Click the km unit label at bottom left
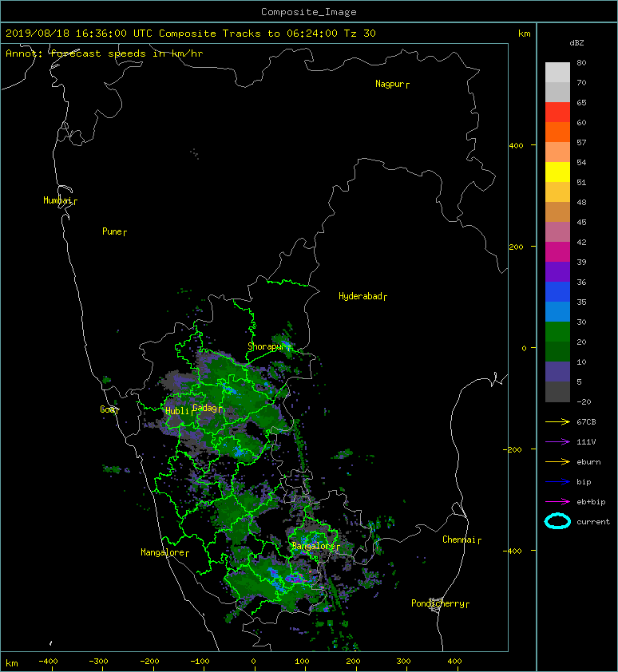 [x=12, y=663]
